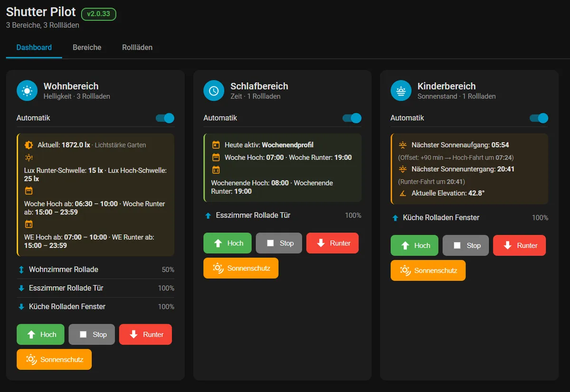Stop the Schlafbereich shutter
The image size is (570, 392).
click(279, 243)
